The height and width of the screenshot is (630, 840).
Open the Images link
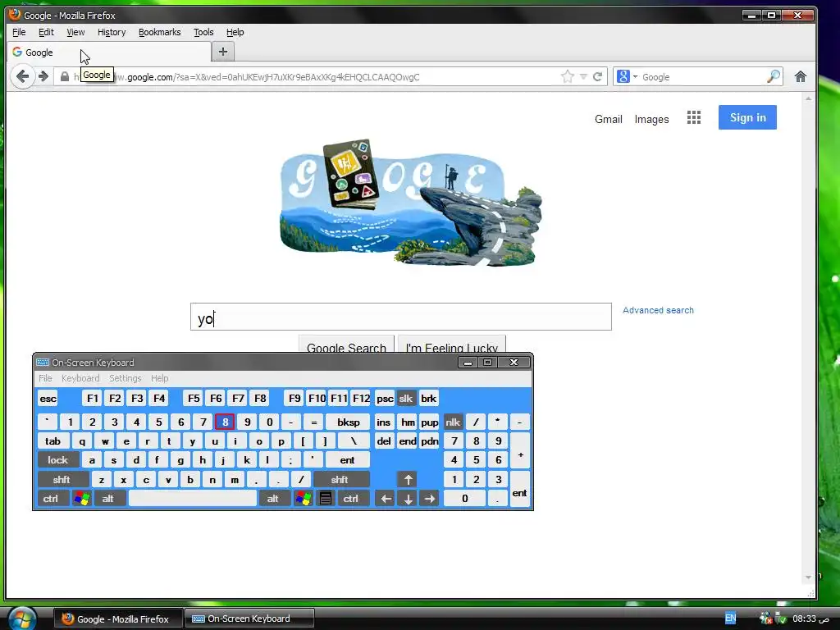coord(651,119)
